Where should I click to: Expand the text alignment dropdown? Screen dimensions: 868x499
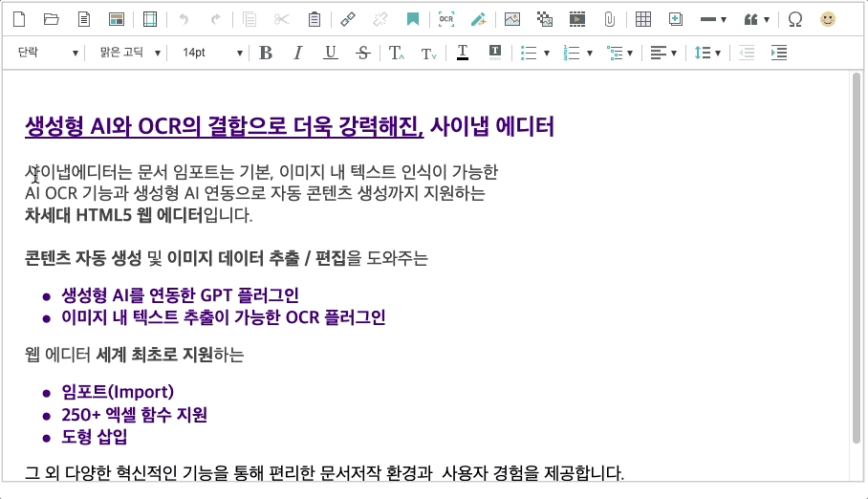(663, 53)
